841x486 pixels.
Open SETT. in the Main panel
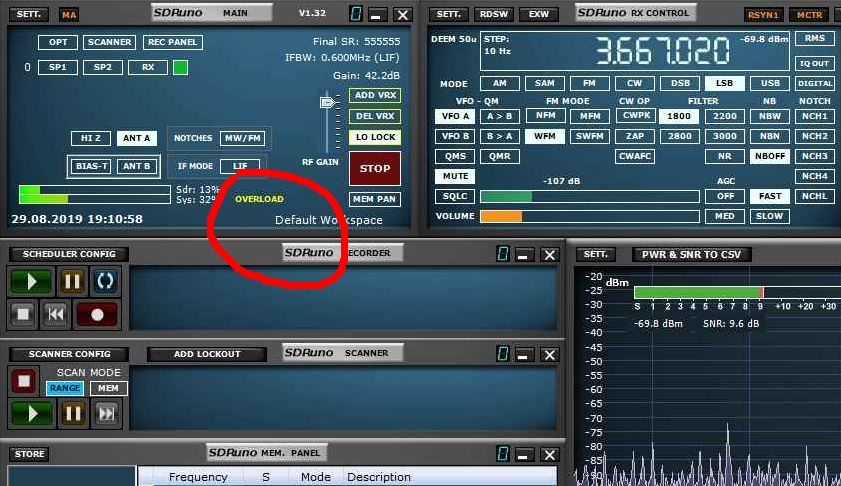click(29, 14)
